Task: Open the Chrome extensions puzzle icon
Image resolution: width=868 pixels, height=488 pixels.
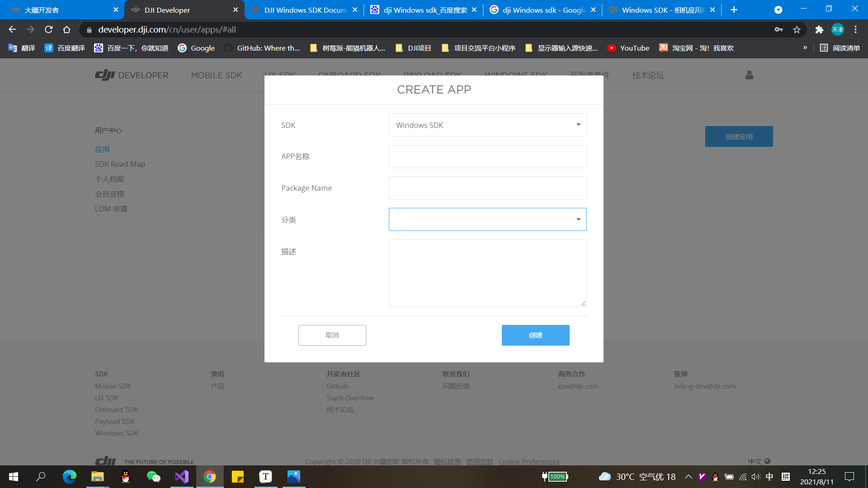Action: [x=819, y=30]
